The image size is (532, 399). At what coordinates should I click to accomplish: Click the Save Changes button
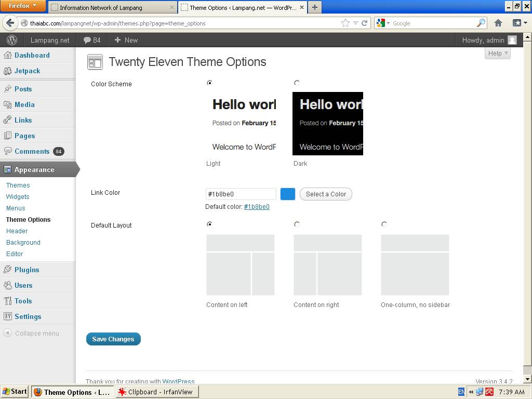(x=113, y=339)
